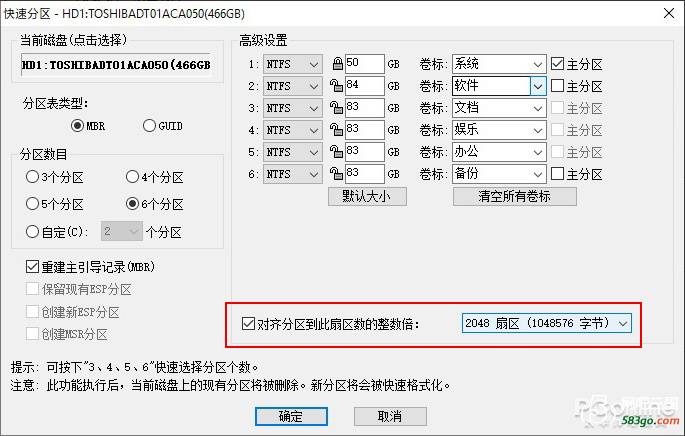Expand the 文档 volume label dropdown

click(x=538, y=108)
